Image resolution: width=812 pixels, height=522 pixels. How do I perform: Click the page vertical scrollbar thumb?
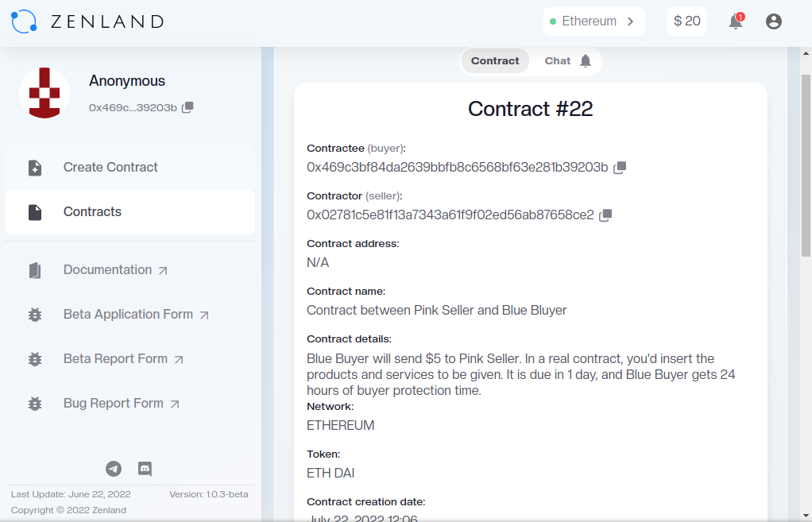806,166
